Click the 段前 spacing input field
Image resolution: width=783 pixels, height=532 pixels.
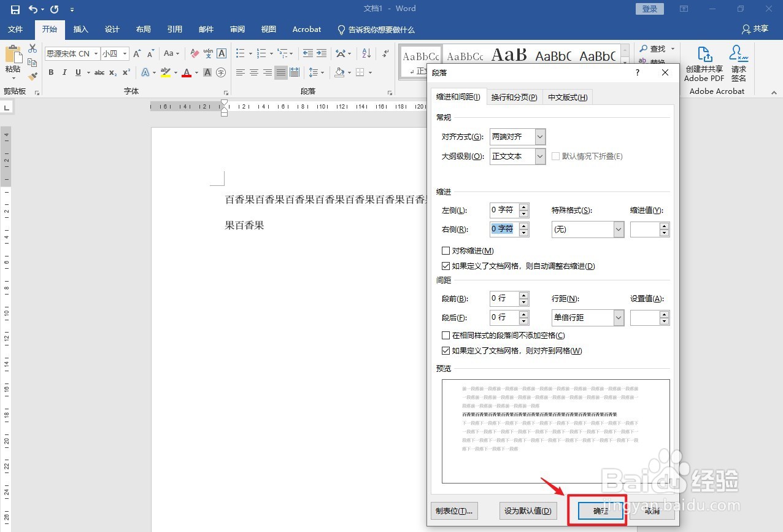pos(504,298)
